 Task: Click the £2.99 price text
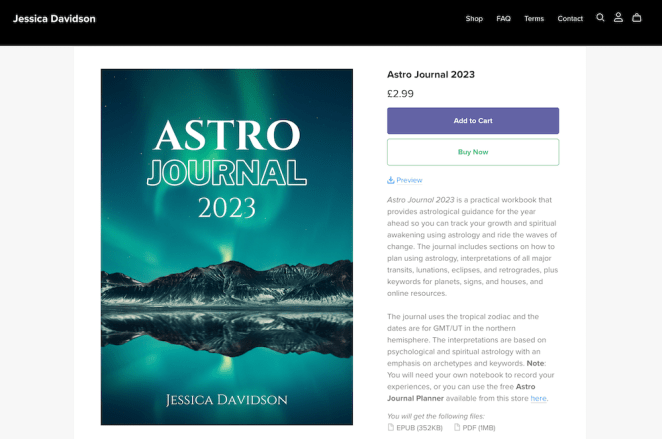point(400,94)
